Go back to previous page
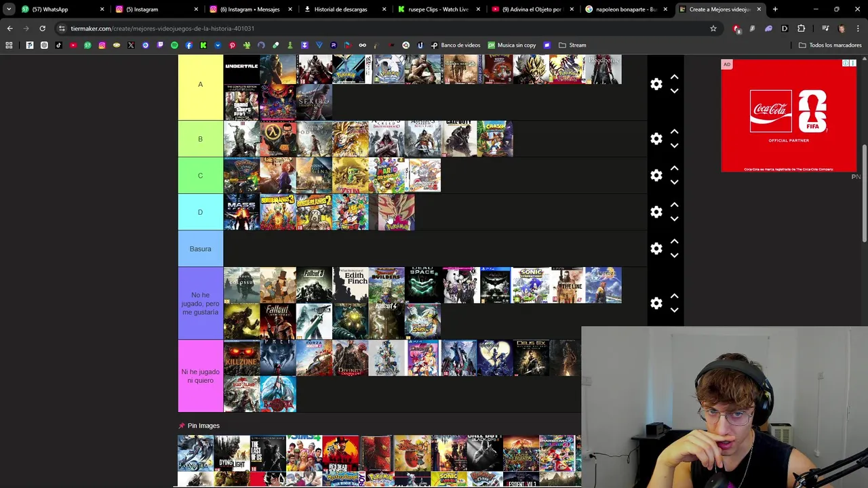 pyautogui.click(x=9, y=28)
